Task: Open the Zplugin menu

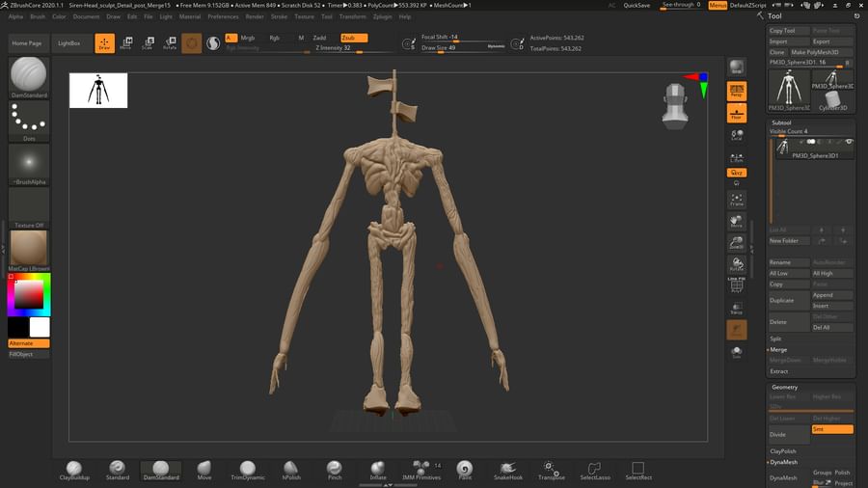Action: click(382, 16)
